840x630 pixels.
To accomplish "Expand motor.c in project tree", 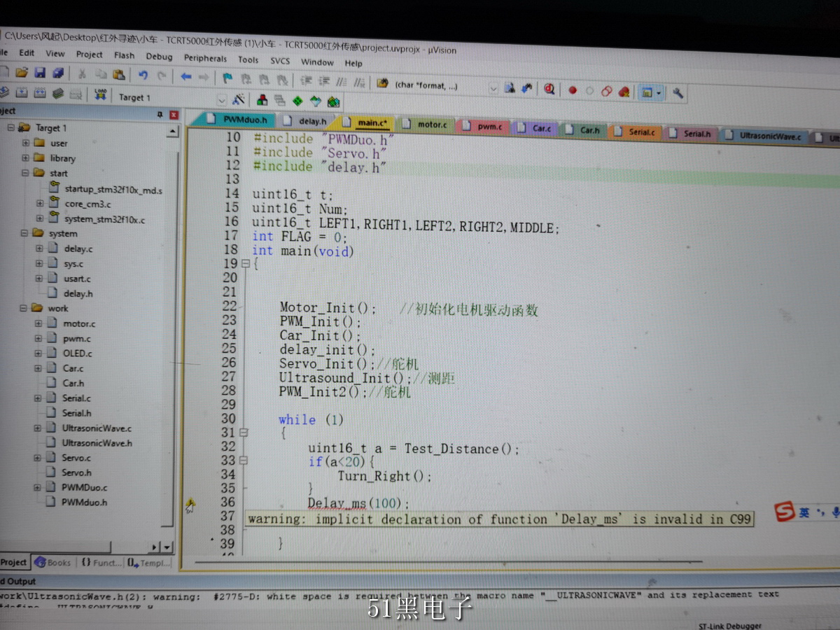I will pos(38,323).
